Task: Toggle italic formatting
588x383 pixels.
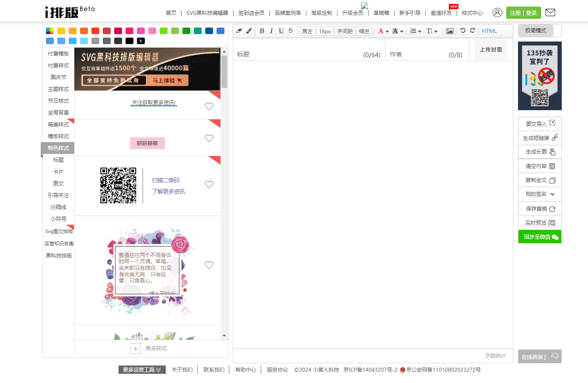Action: tap(271, 31)
